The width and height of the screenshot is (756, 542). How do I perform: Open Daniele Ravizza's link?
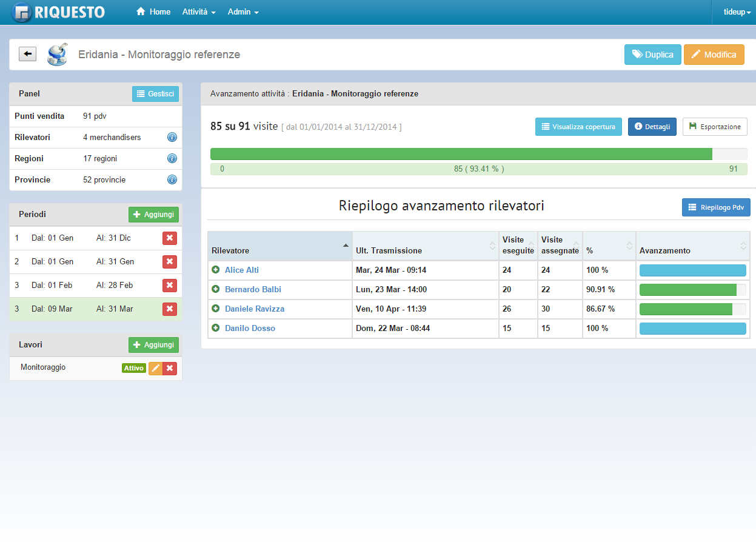point(254,309)
